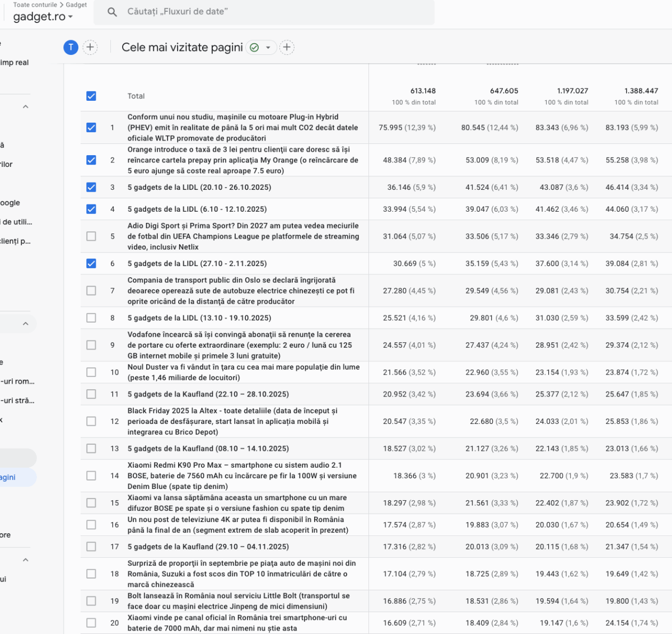This screenshot has height=634, width=672.
Task: Uncheck row 2 Orange taxă article checkbox
Action: coord(91,160)
